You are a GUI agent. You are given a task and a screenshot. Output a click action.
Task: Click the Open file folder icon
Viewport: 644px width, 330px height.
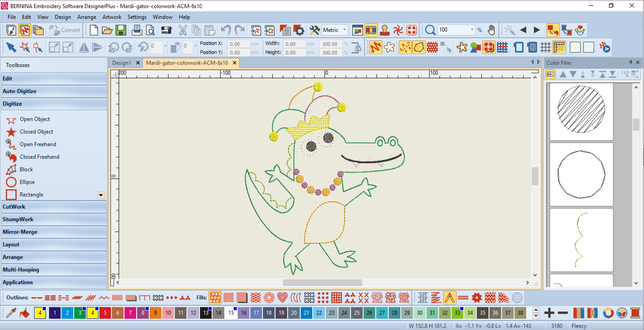coord(107,30)
